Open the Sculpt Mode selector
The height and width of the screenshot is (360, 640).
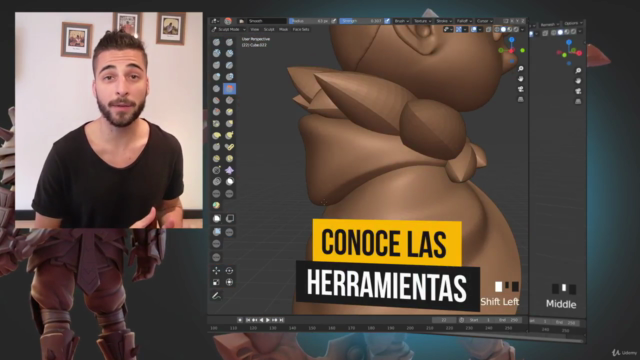tap(229, 29)
